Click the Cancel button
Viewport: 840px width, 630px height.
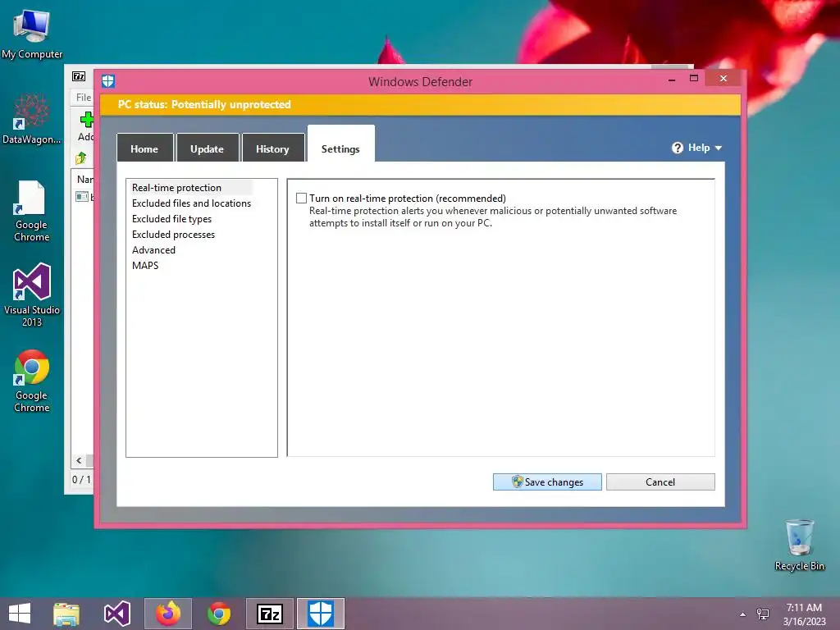660,482
